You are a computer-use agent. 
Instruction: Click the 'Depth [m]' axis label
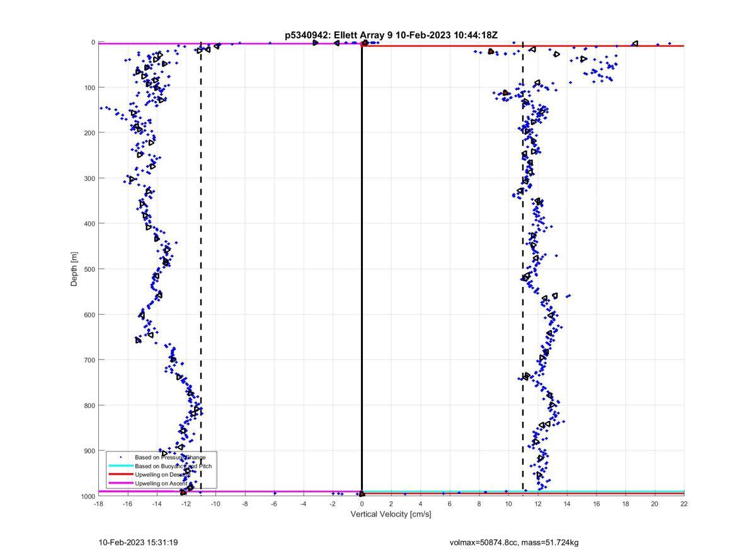tap(74, 269)
